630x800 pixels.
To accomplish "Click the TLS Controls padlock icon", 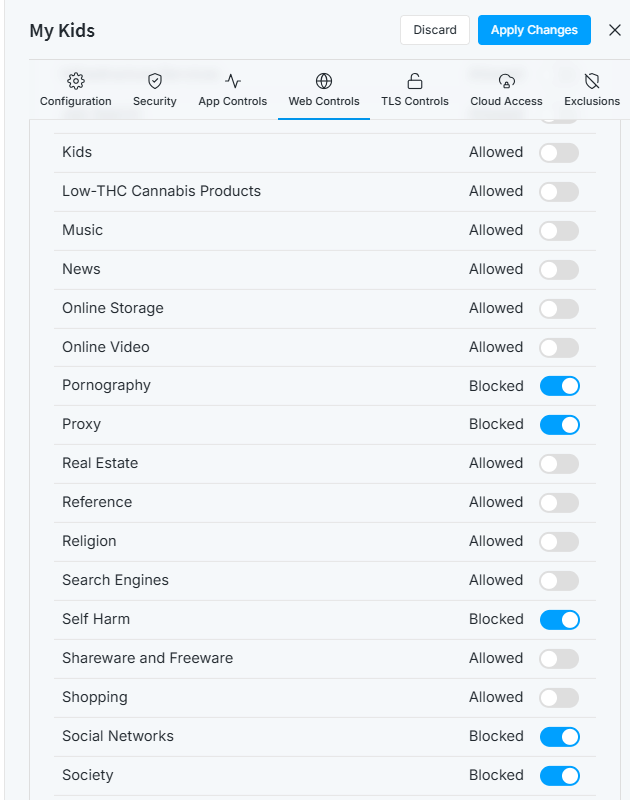I will pyautogui.click(x=415, y=81).
